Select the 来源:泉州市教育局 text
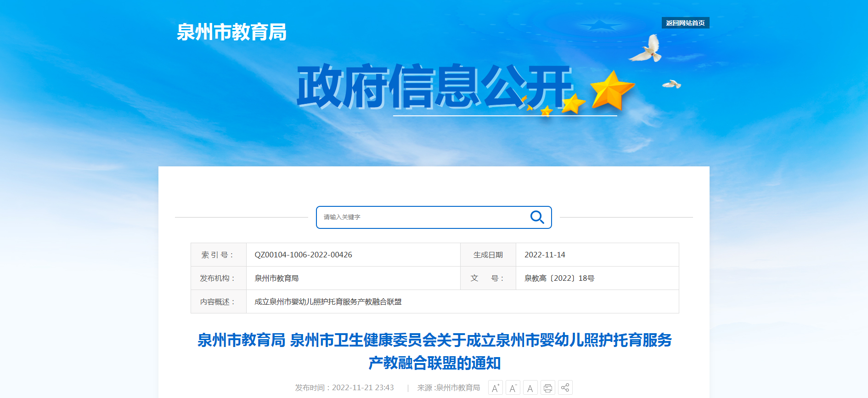 click(x=449, y=388)
